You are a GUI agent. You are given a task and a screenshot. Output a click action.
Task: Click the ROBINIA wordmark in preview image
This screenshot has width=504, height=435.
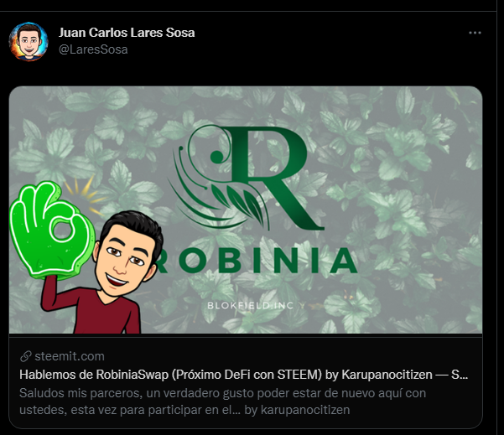pos(256,261)
